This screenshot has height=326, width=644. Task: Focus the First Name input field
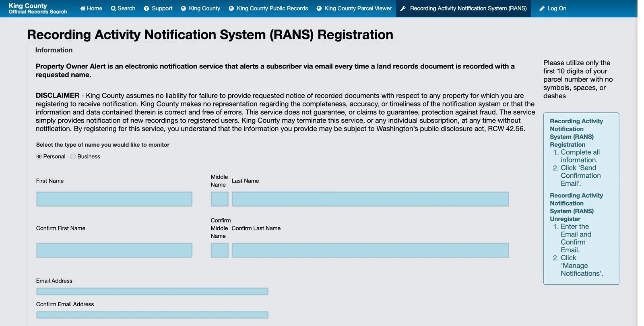tap(114, 199)
